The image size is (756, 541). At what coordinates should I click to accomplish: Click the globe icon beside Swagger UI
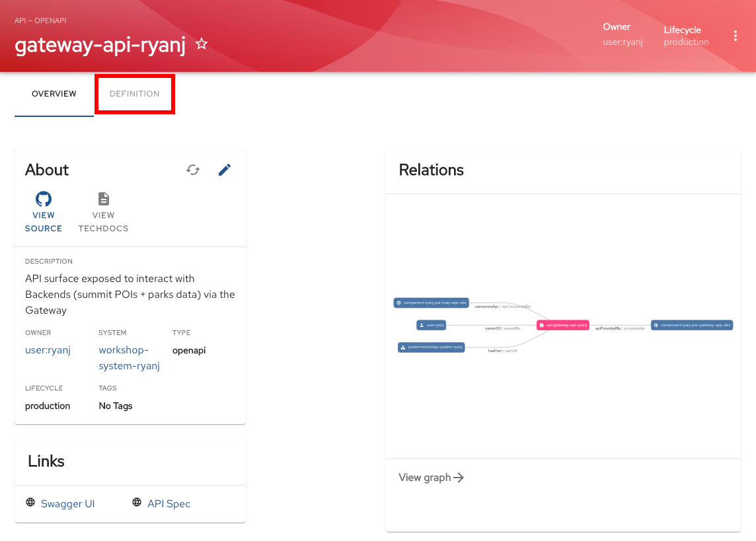[30, 502]
